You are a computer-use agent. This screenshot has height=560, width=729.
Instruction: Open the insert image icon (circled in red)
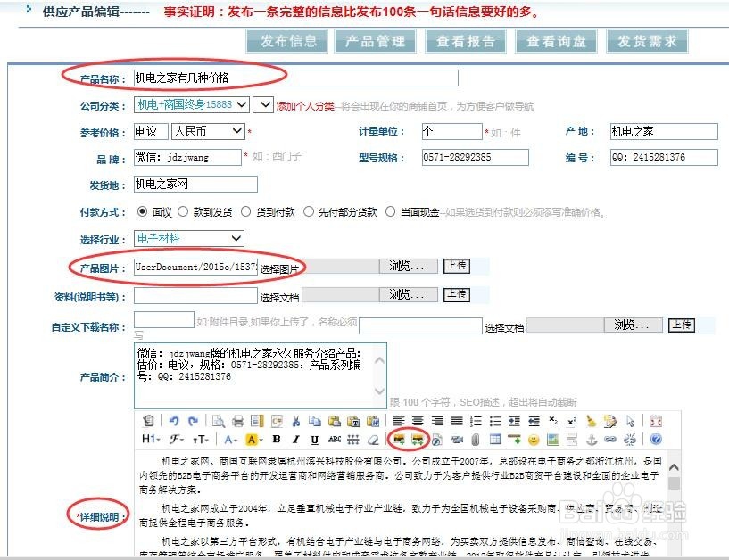pyautogui.click(x=400, y=437)
